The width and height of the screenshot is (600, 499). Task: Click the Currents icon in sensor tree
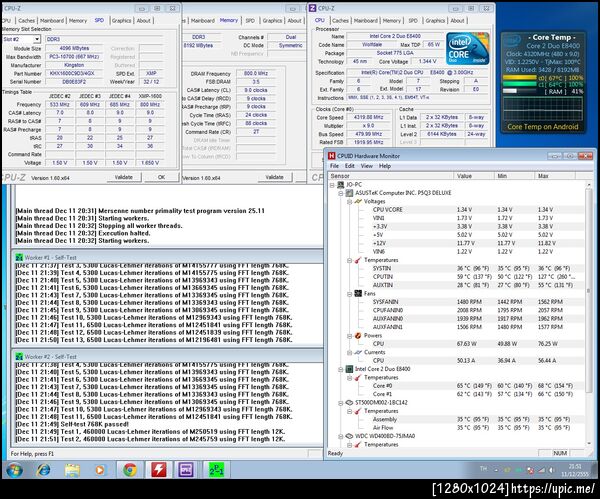pyautogui.click(x=358, y=352)
